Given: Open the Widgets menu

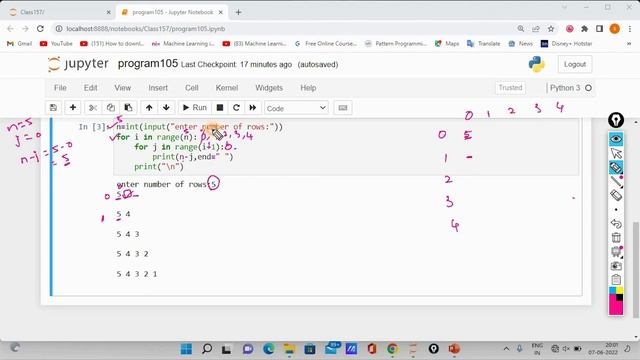Looking at the screenshot, I should point(269,88).
